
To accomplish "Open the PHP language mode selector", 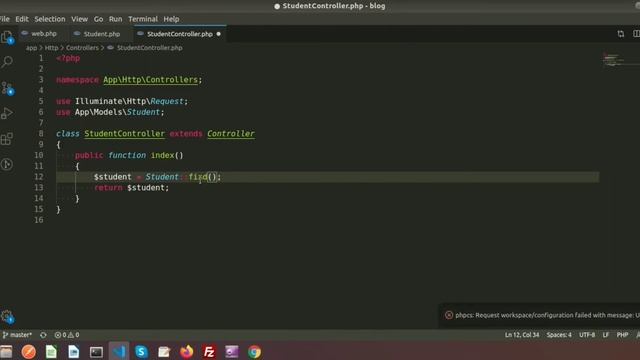I will pyautogui.click(x=622, y=335).
